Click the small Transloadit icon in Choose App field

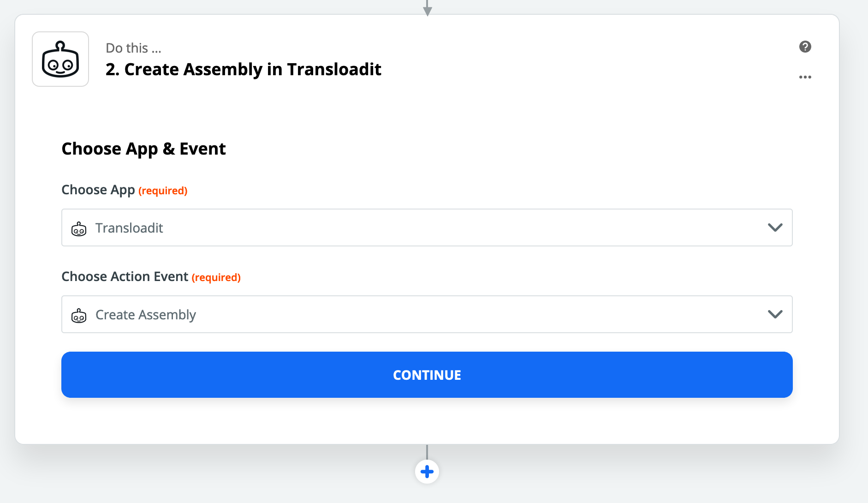point(79,228)
